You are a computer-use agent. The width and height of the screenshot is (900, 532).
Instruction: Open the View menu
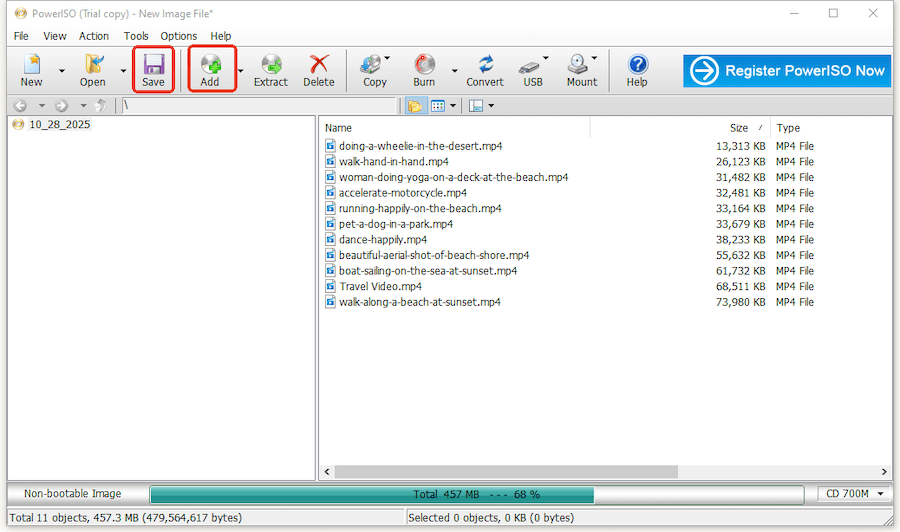(55, 36)
